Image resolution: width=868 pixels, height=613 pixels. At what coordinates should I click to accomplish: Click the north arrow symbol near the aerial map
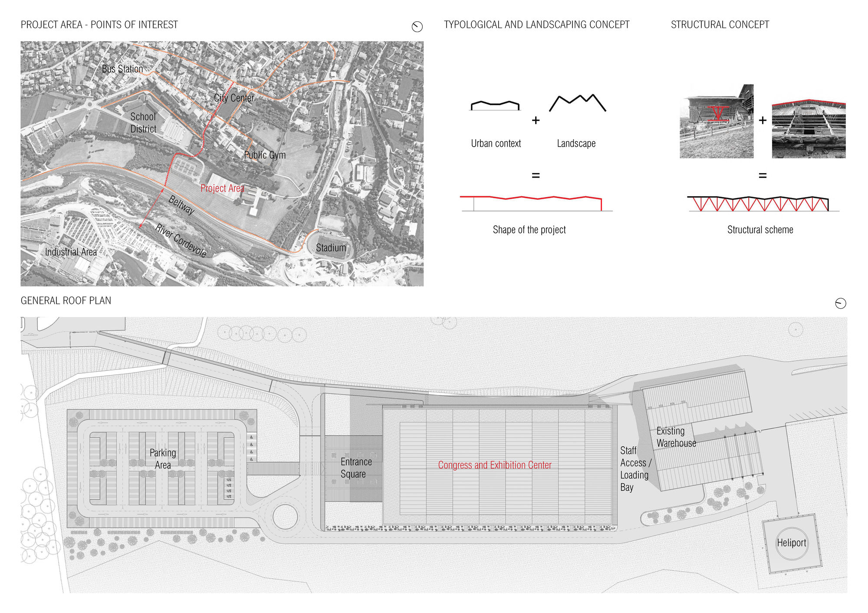[418, 26]
